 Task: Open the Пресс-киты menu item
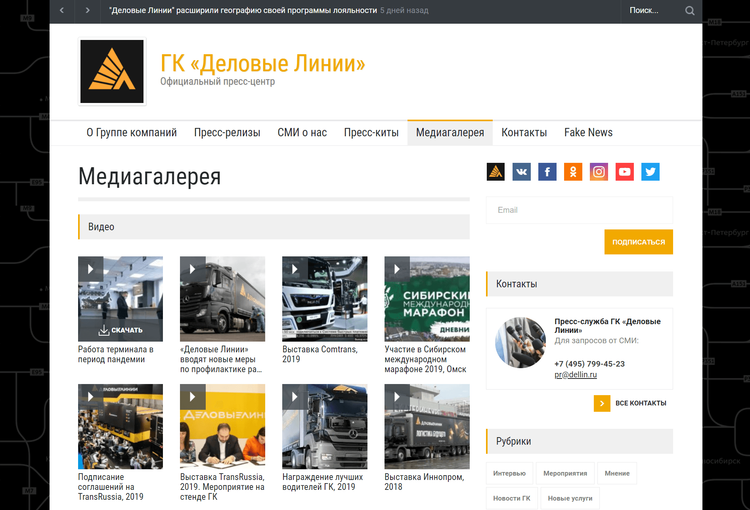pos(371,133)
